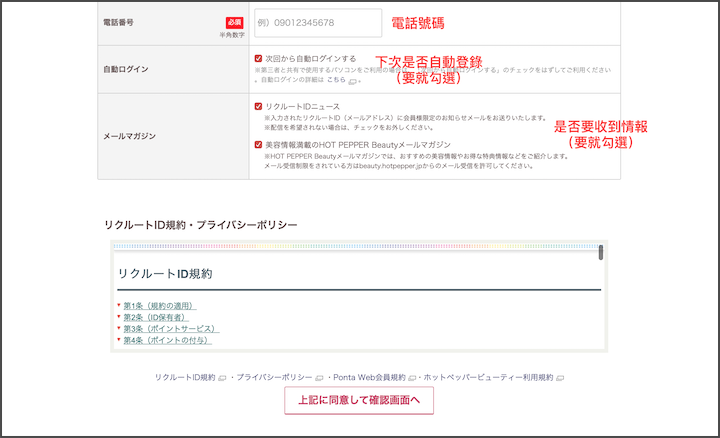Click new-window icon after ホットペッパービューティー利用規約

tap(560, 378)
